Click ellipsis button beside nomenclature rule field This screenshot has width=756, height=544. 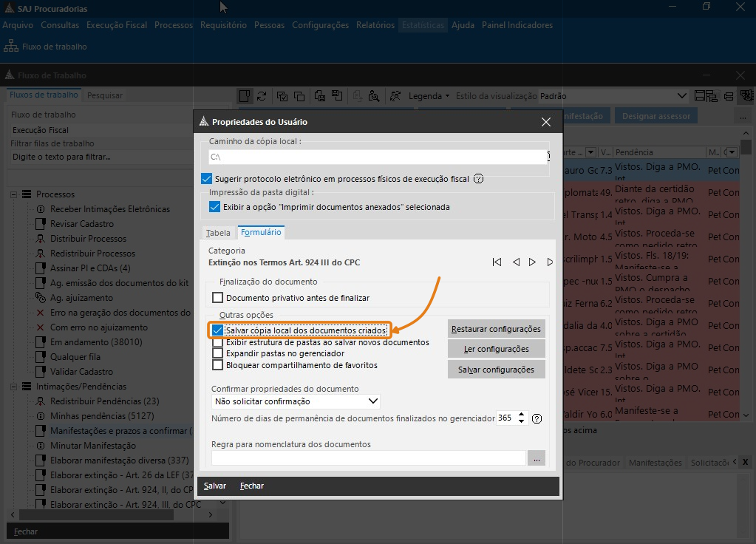tap(537, 458)
